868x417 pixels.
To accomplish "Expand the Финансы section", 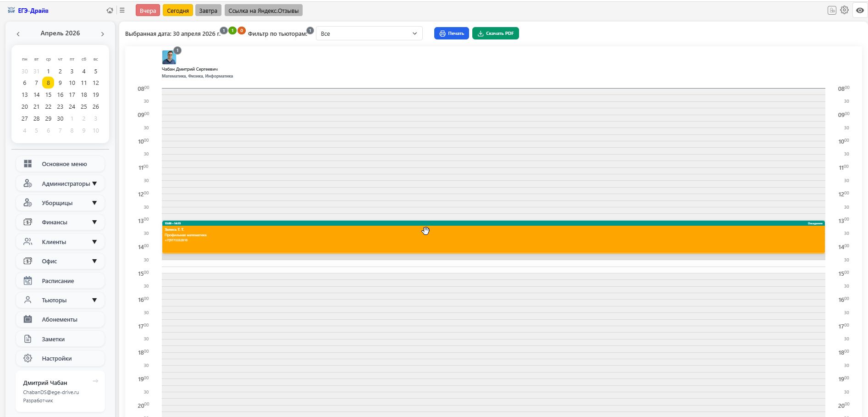I will (60, 222).
